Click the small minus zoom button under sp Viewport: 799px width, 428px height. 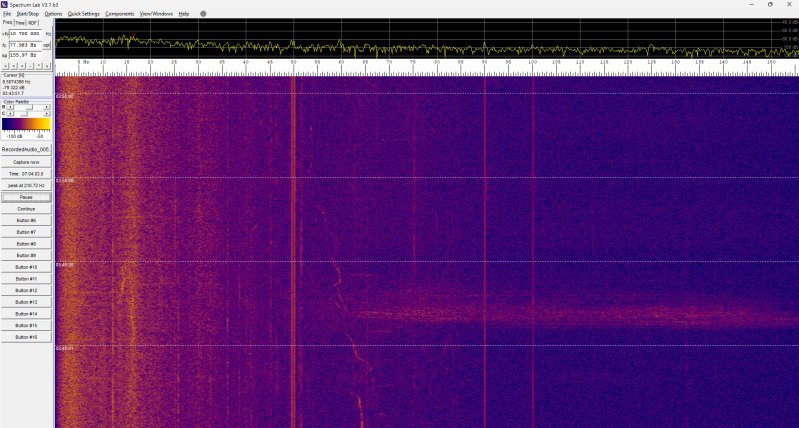tap(31, 66)
